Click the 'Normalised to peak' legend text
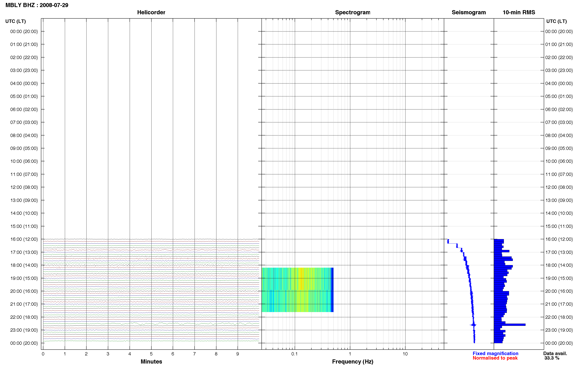 pyautogui.click(x=495, y=358)
